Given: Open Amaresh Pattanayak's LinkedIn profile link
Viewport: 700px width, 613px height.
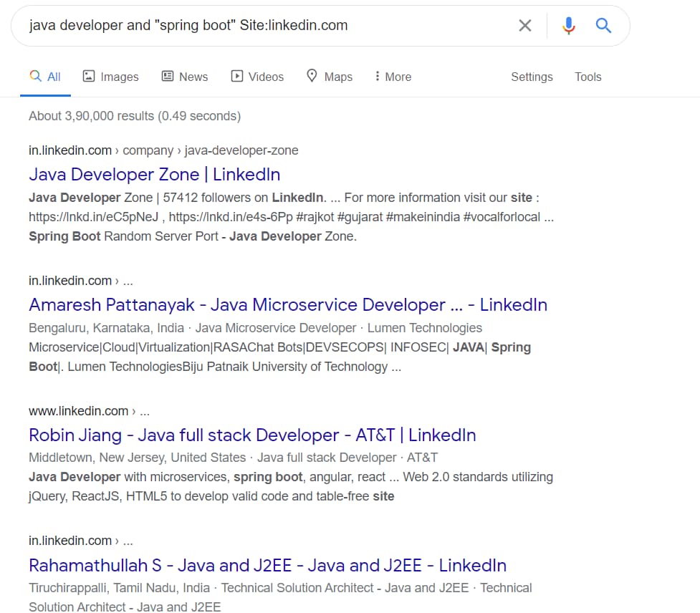Looking at the screenshot, I should pos(287,304).
